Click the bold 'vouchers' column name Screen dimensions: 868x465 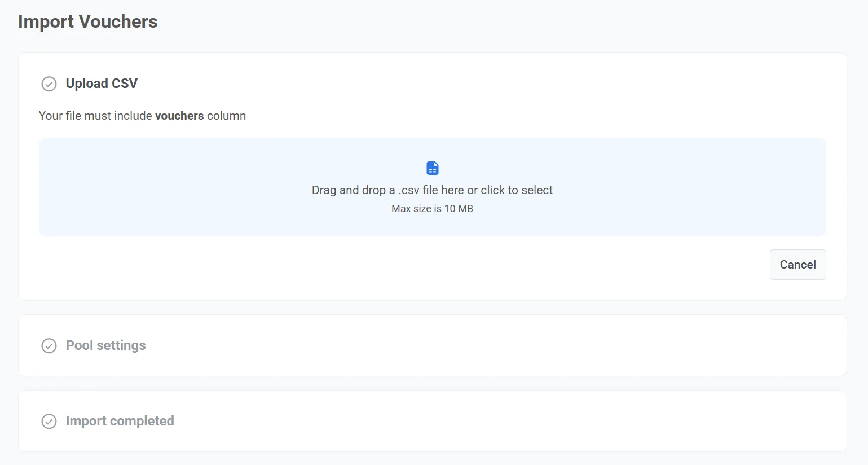pyautogui.click(x=179, y=116)
